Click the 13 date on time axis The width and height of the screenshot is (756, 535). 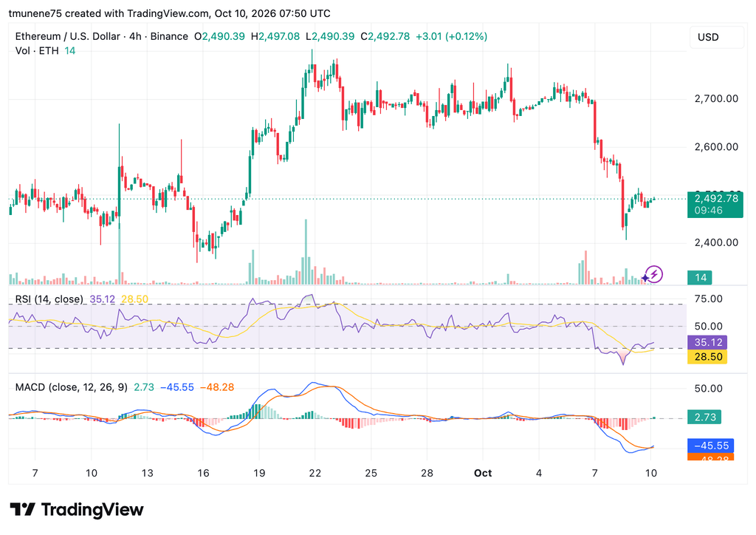[x=147, y=473]
